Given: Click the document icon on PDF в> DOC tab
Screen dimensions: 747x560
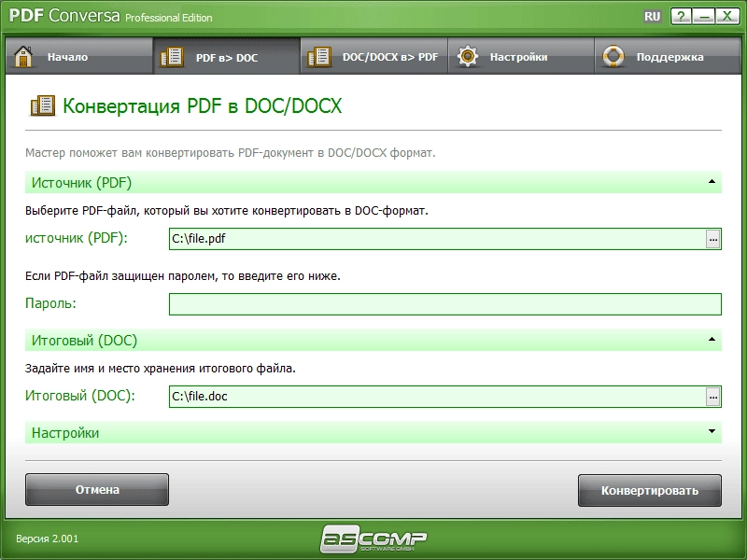Looking at the screenshot, I should 172,57.
